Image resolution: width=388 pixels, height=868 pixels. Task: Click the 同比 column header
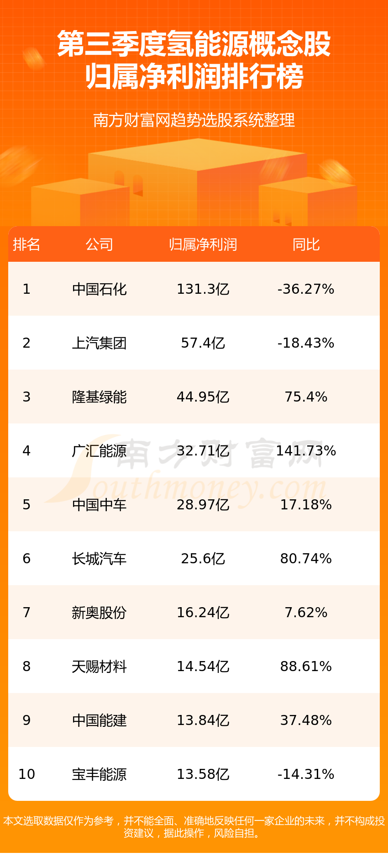pos(306,244)
